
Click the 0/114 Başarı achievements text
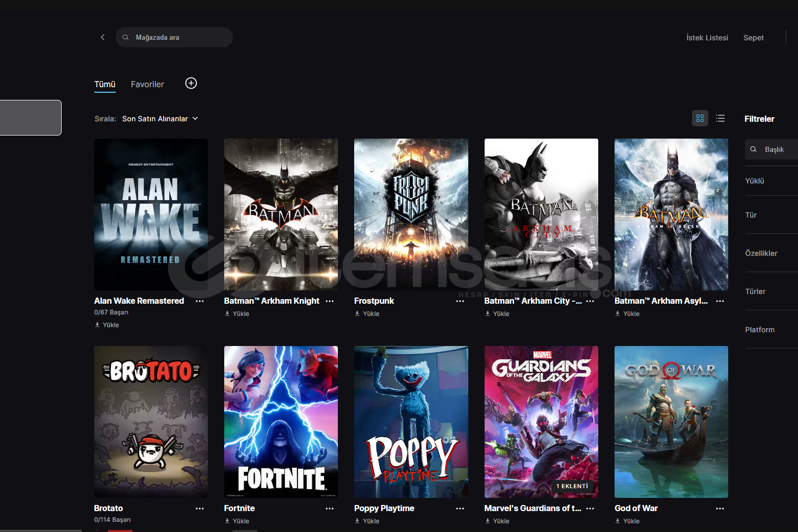coord(112,520)
